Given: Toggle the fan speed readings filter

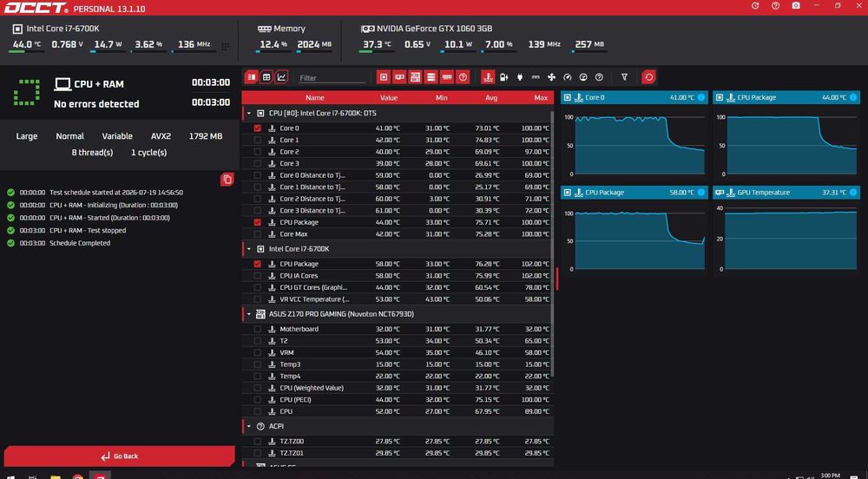Looking at the screenshot, I should point(551,77).
